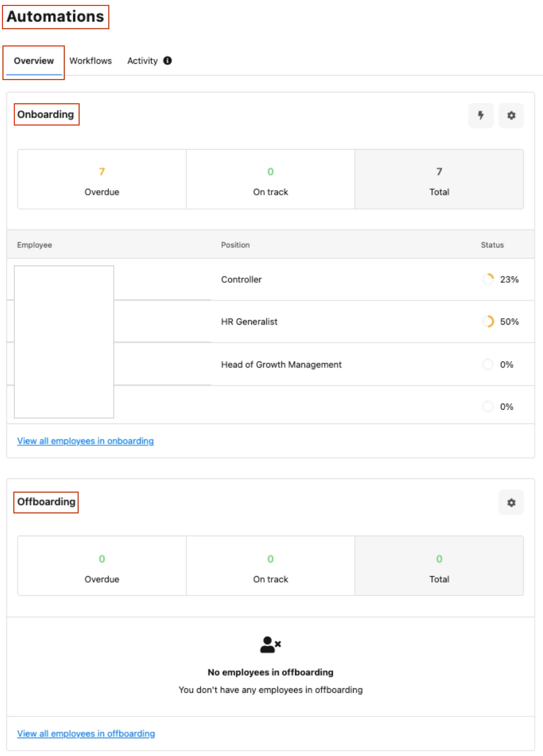The width and height of the screenshot is (543, 756).
Task: Open View all employees in onboarding link
Action: coord(86,441)
